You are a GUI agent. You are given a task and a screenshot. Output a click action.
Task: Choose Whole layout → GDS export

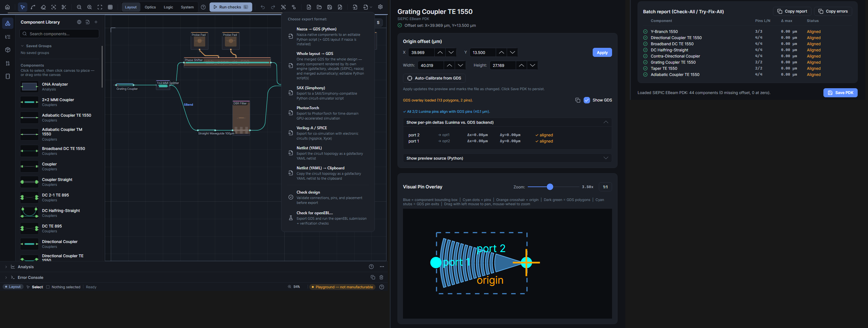(x=328, y=65)
